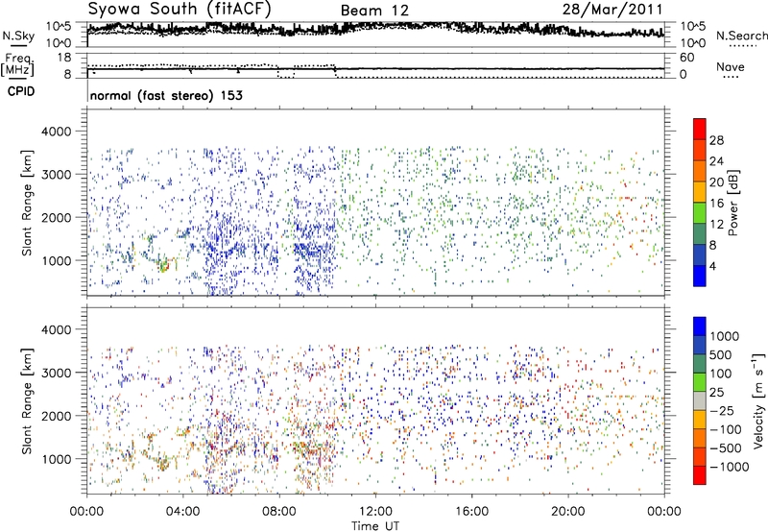Click the 'N.Search' legend label

741,36
